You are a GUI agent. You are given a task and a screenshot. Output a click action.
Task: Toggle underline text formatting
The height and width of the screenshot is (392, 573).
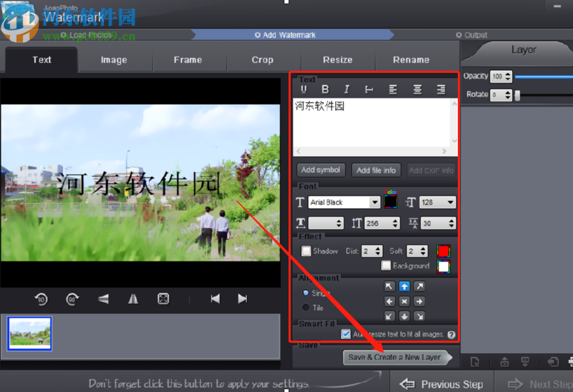(304, 89)
